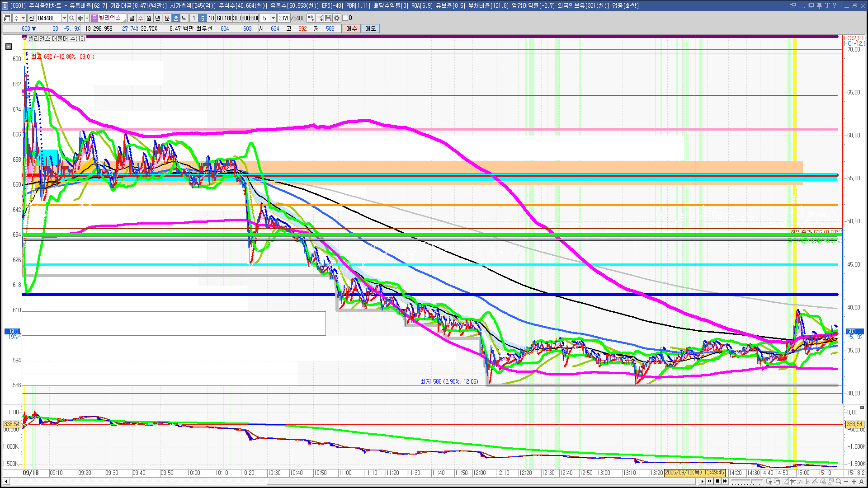Select the 5 interval toggle button
Screen dimensions: 868x488
point(203,18)
